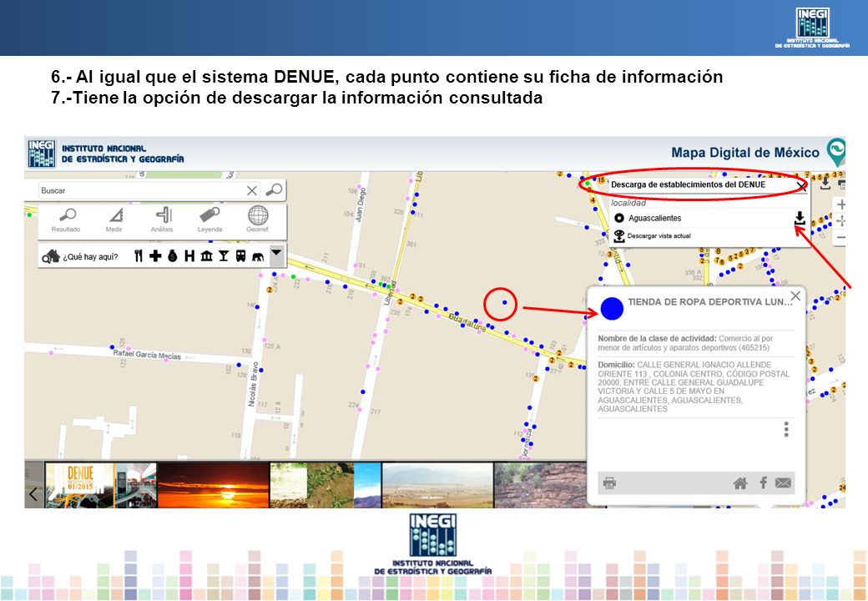Screen dimensions: 868x601
Task: Select the money bag category icon
Action: [x=173, y=255]
